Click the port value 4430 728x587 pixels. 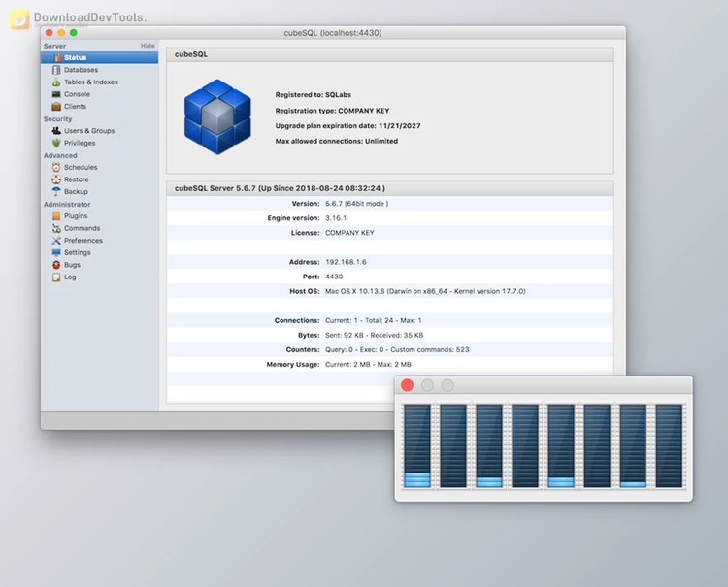pos(334,277)
